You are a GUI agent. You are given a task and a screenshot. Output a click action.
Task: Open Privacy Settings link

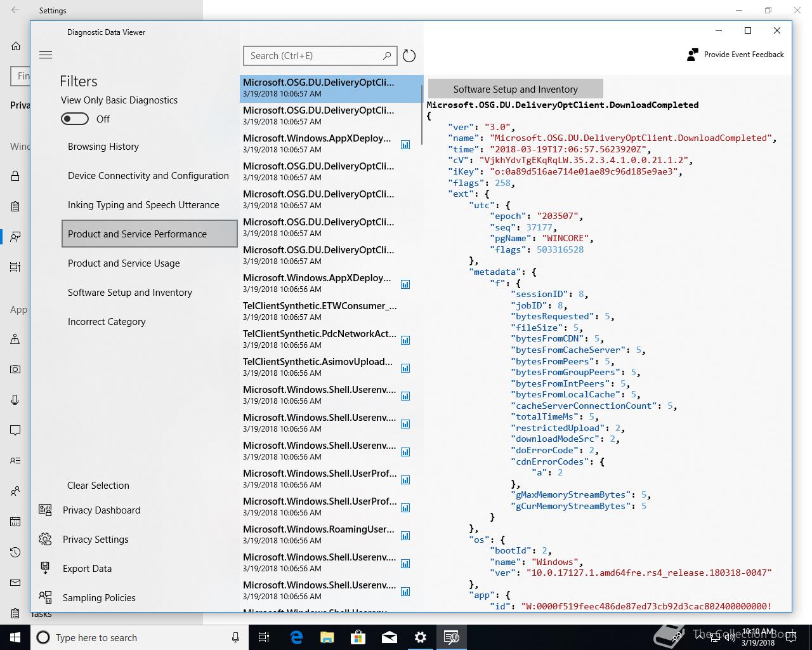(96, 540)
